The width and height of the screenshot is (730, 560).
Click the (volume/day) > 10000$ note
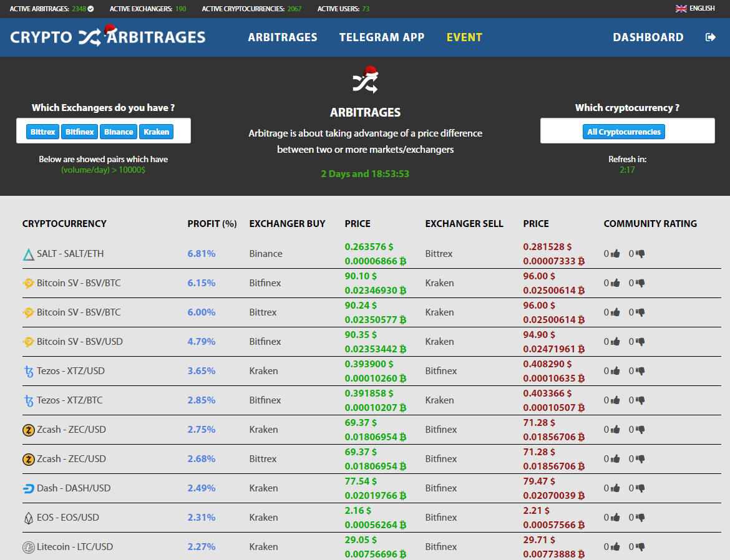tap(104, 170)
